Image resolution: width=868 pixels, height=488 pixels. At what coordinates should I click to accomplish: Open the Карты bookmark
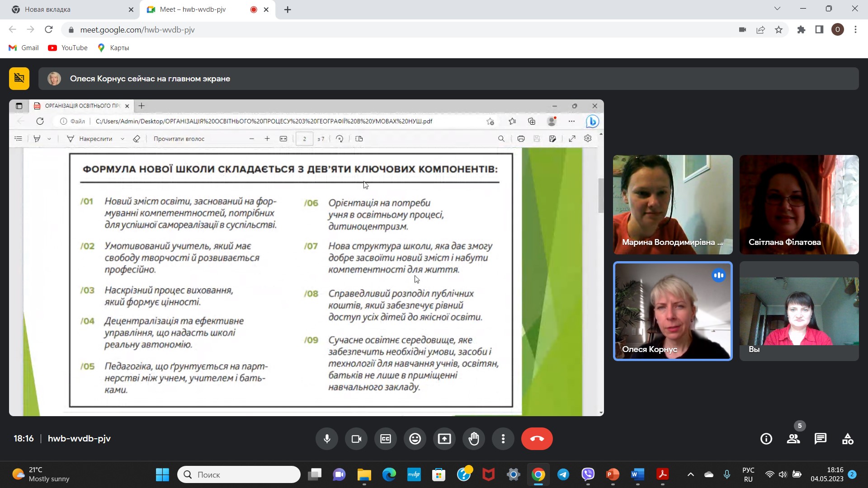click(x=113, y=48)
